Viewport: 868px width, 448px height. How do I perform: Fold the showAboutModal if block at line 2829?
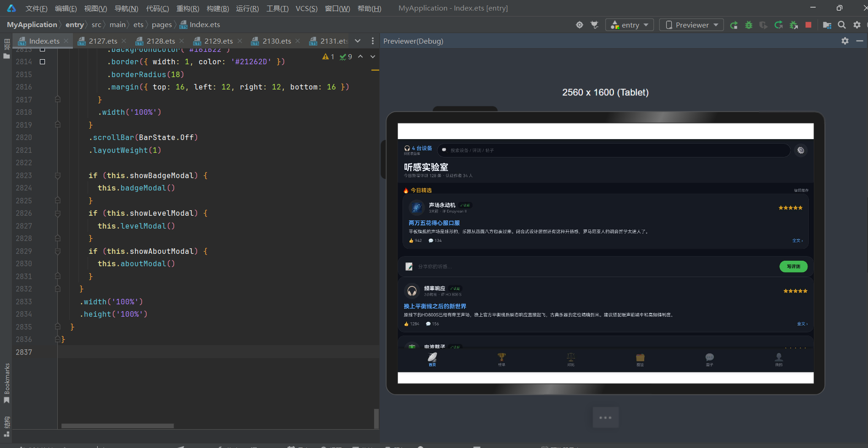coord(58,251)
